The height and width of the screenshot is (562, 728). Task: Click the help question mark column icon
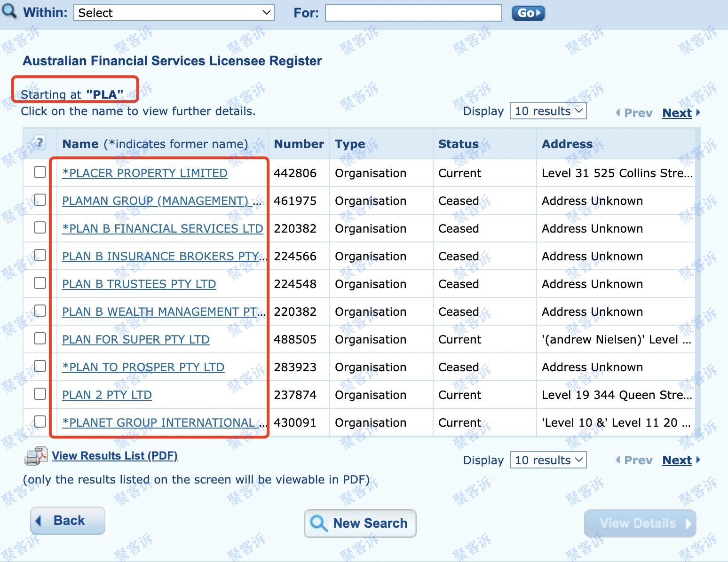pyautogui.click(x=40, y=142)
